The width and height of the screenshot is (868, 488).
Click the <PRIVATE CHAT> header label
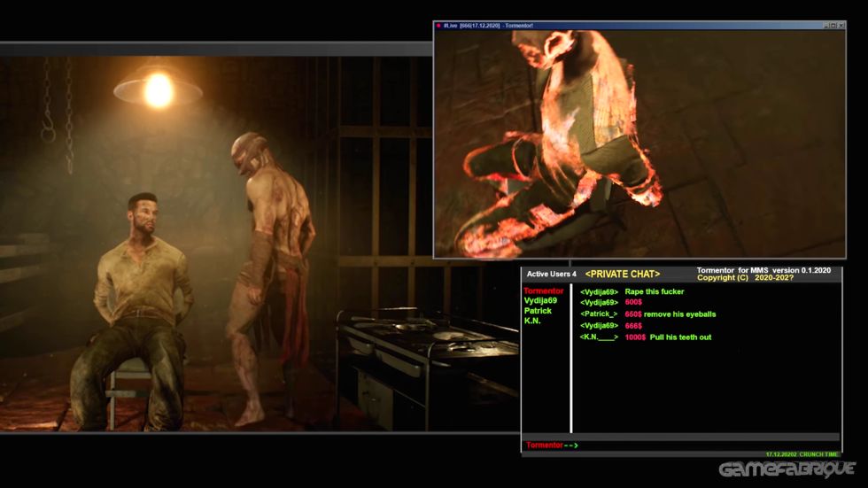click(x=622, y=274)
